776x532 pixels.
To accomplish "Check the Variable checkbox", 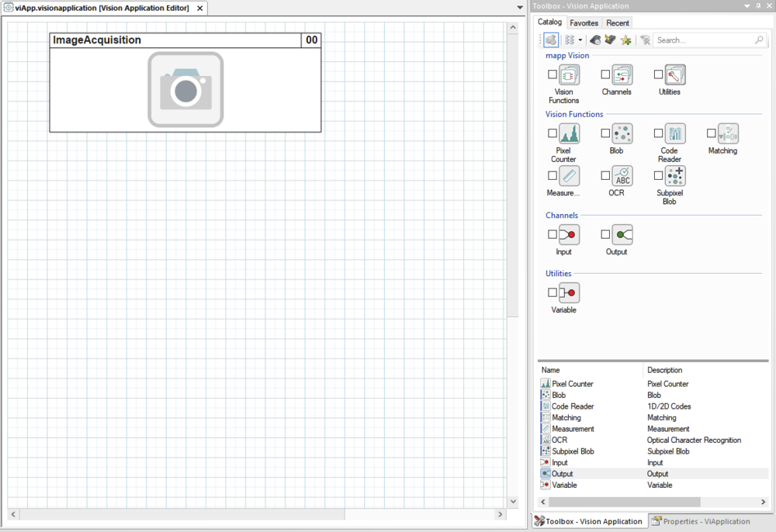I will click(x=553, y=292).
